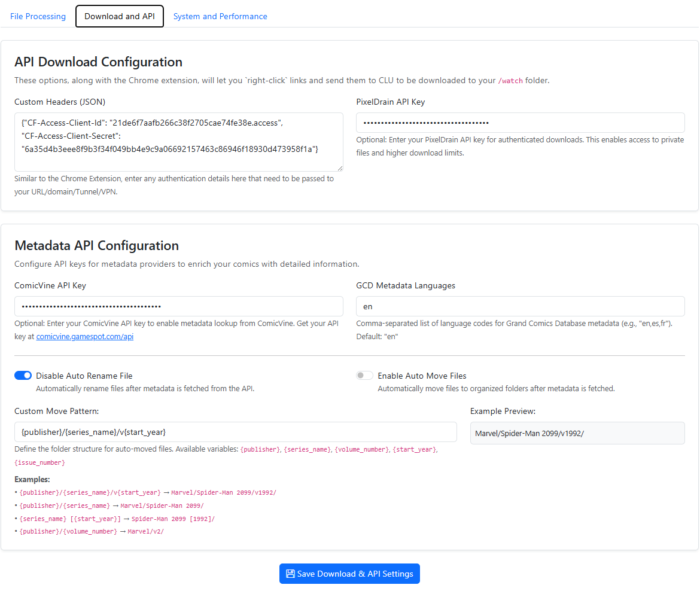Save Download & API Settings
The image size is (700, 591).
pos(349,574)
